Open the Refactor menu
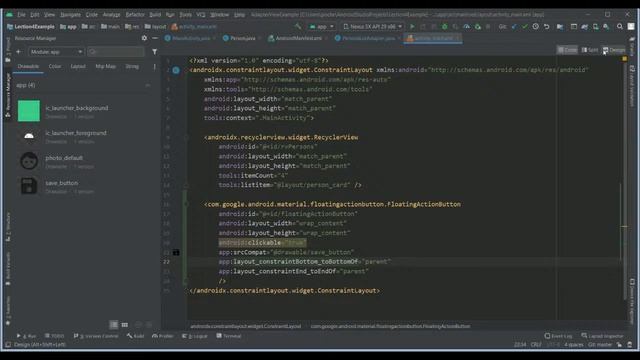 (135, 15)
